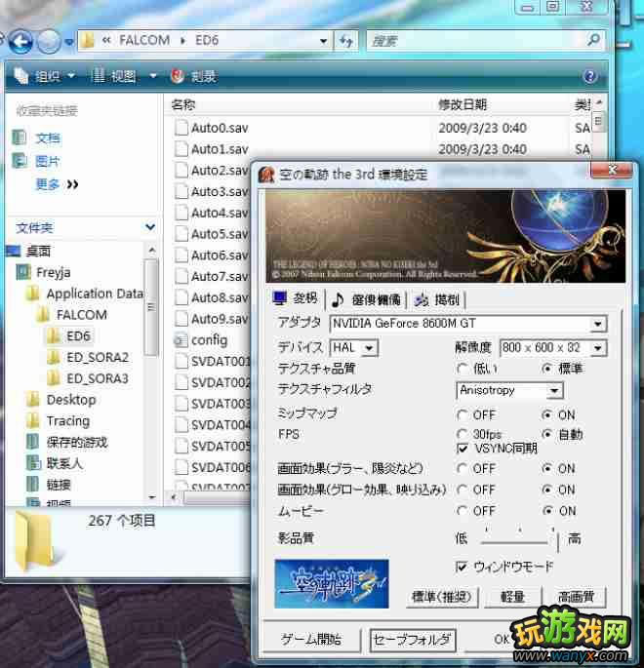Image resolution: width=644 pixels, height=668 pixels.
Task: Show 更多 favorite links
Action: (x=57, y=184)
